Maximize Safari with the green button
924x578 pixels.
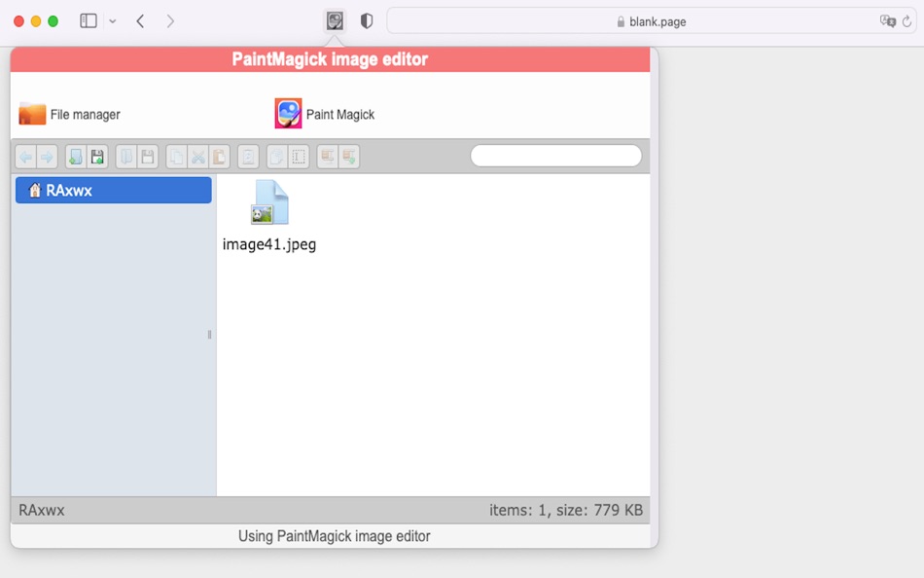tap(53, 21)
